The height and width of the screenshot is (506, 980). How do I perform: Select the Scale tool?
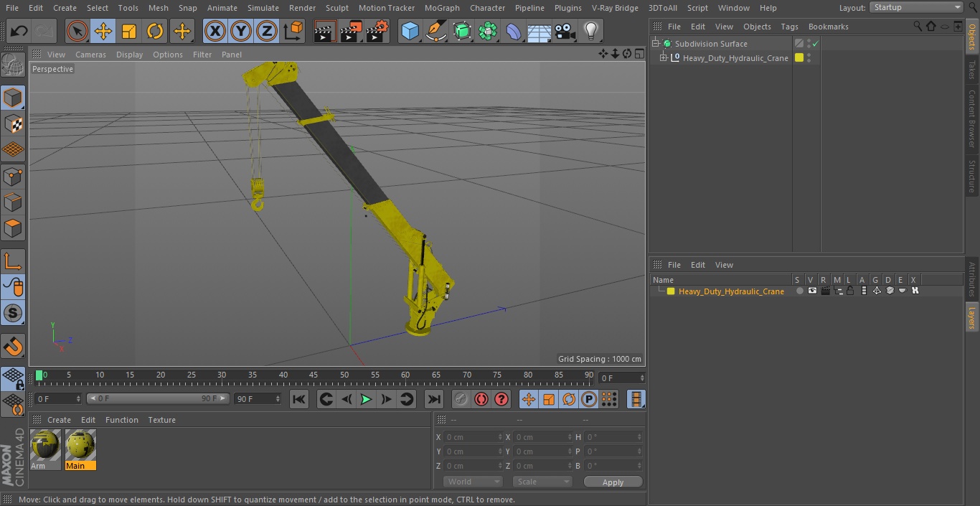click(x=129, y=31)
